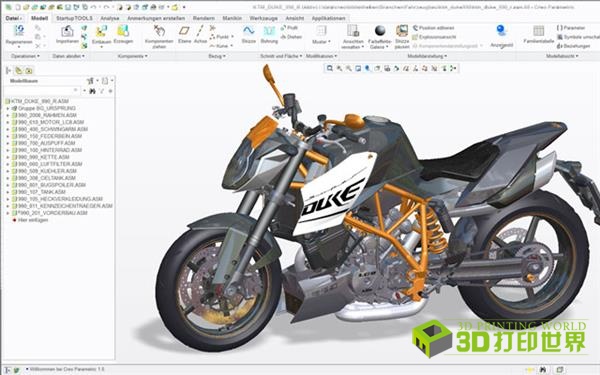The height and width of the screenshot is (375, 600).
Task: Expand the 990_700_AUSPUFF.ASM tree node
Action: 8,143
